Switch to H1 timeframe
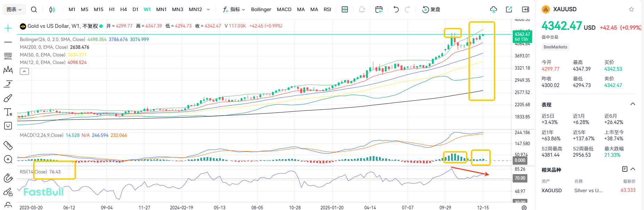The height and width of the screenshot is (210, 644). [x=112, y=9]
